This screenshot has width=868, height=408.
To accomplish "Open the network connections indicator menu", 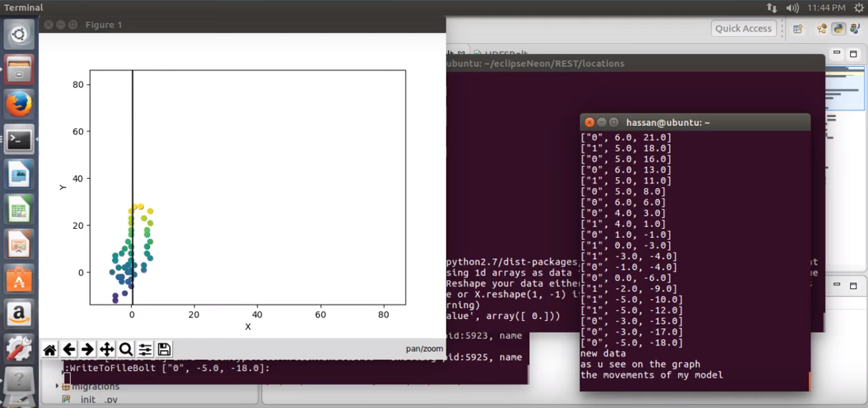I will (772, 8).
